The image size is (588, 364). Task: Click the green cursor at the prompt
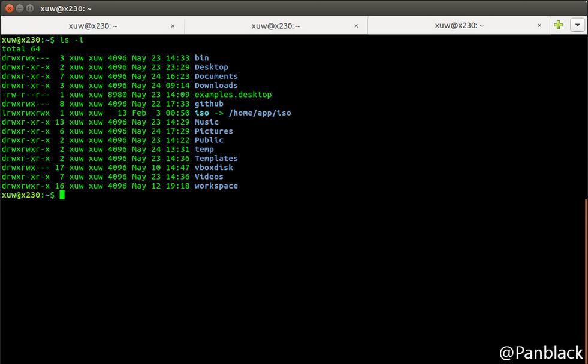(x=62, y=195)
